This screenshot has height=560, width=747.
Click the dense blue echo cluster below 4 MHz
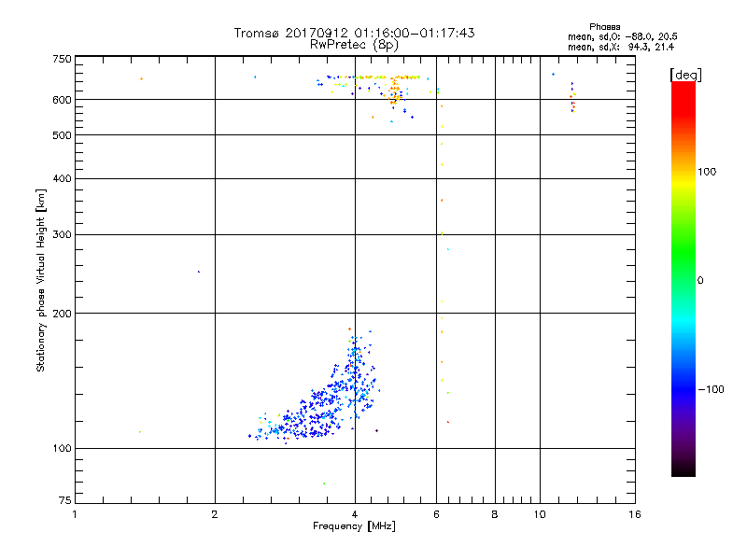click(x=315, y=410)
